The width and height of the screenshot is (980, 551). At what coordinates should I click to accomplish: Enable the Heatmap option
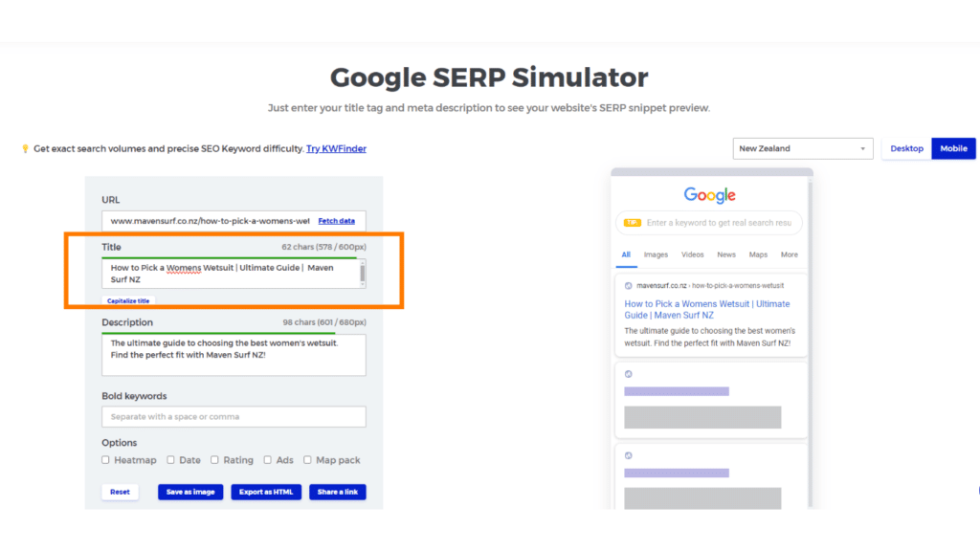[x=105, y=460]
